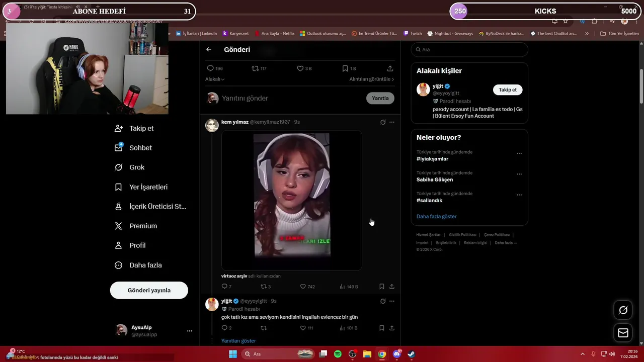This screenshot has width=644, height=362.
Task: Open Yer İşaretleri bookmarks in sidebar
Action: (141, 187)
